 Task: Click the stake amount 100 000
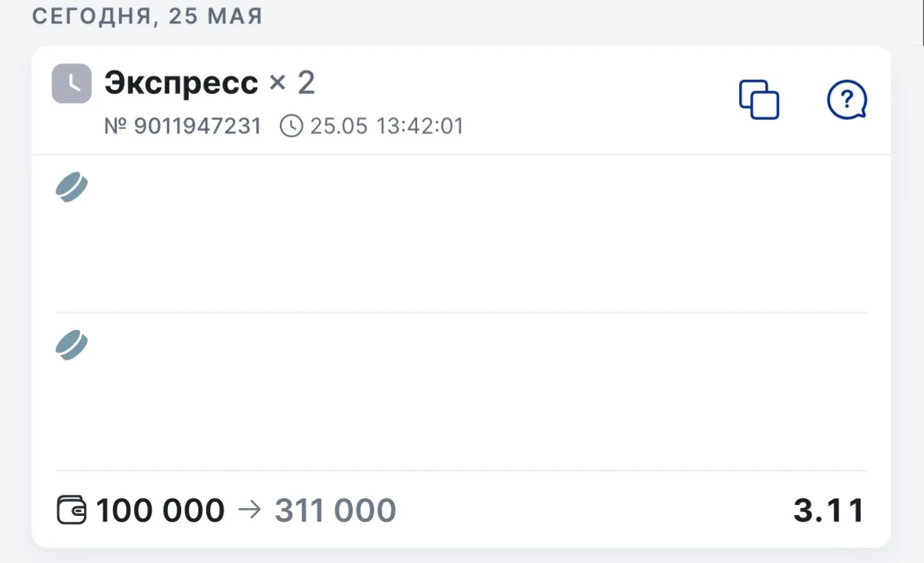[161, 510]
